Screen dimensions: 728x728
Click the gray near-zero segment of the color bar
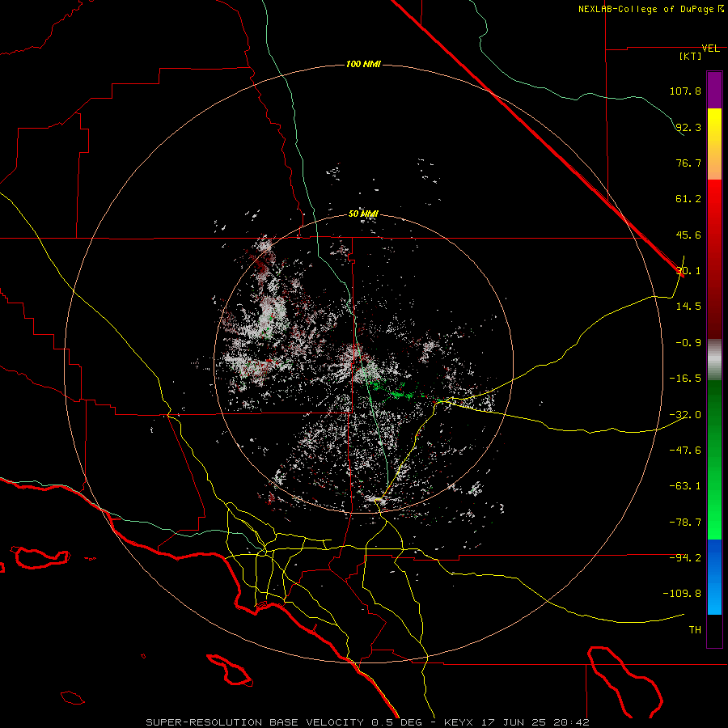(x=714, y=360)
